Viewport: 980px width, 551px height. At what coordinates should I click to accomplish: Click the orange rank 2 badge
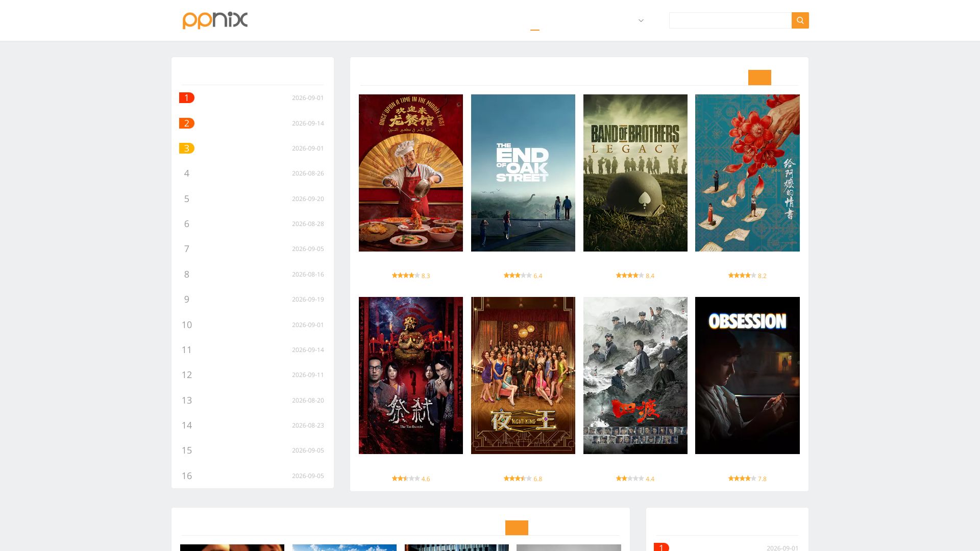[187, 123]
